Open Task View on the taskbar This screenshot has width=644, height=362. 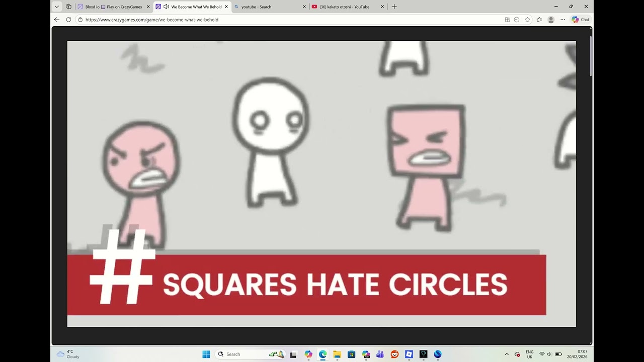point(293,354)
